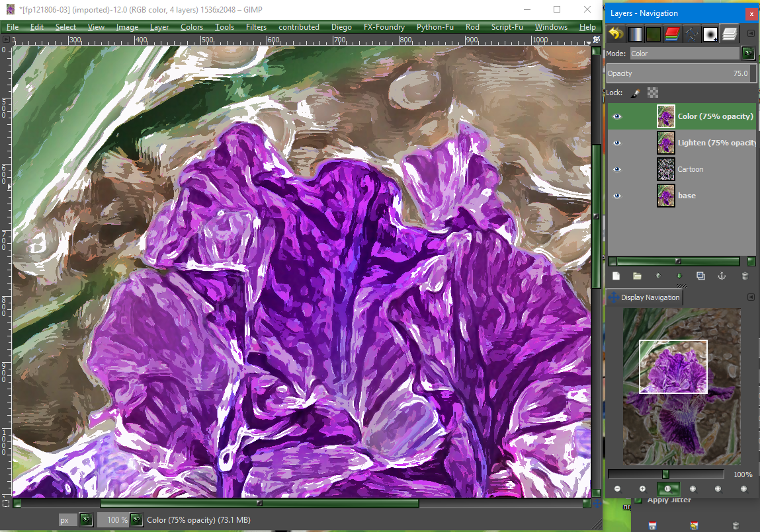
Task: Hide the Color (75% opacity) layer
Action: (x=617, y=116)
